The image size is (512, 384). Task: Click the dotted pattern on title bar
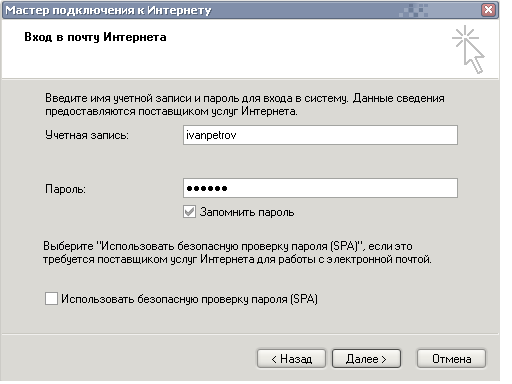(x=413, y=10)
